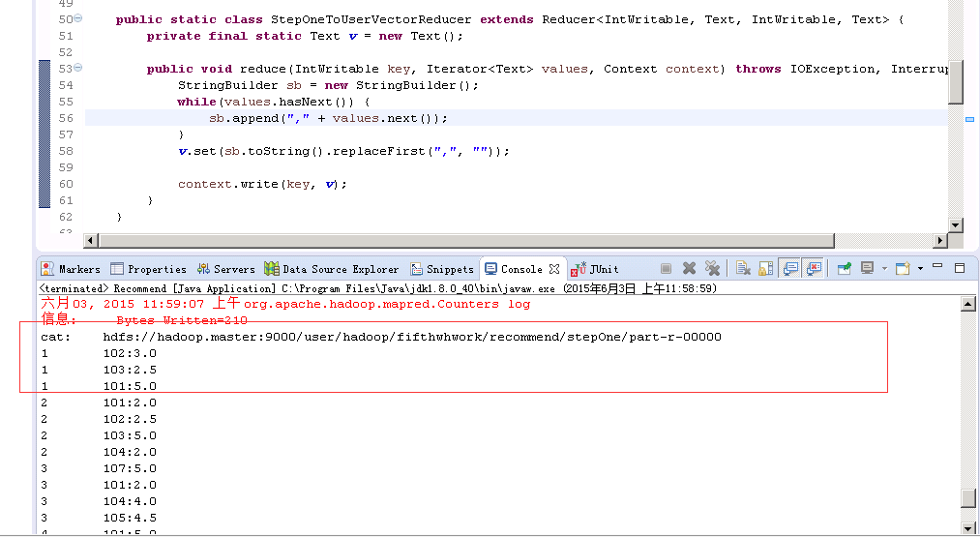This screenshot has width=980, height=537.
Task: Maximize the Console view panel
Action: tap(960, 268)
